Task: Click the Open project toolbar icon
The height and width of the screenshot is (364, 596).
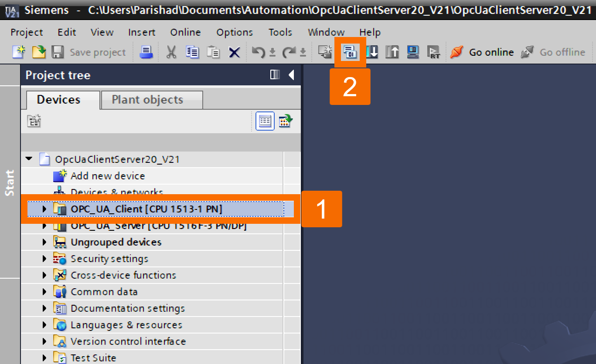Action: tap(39, 52)
